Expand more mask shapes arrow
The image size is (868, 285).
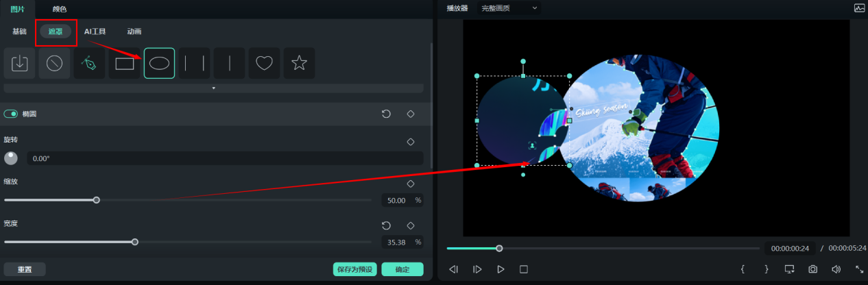coord(213,88)
